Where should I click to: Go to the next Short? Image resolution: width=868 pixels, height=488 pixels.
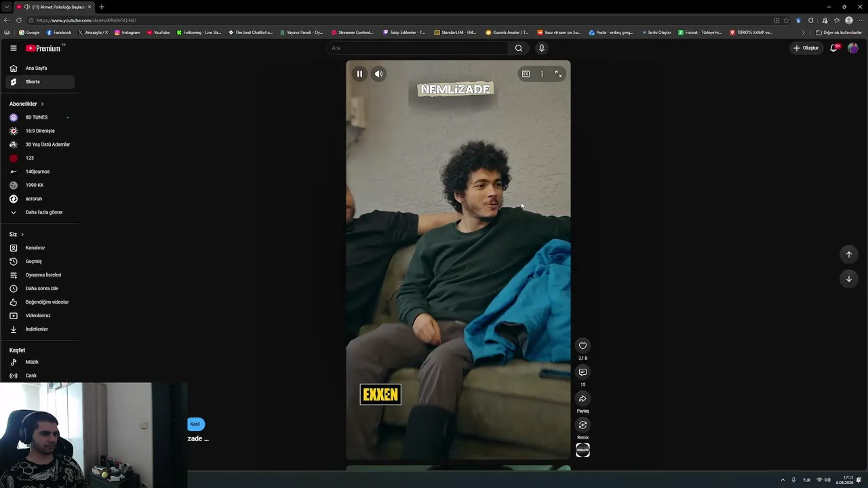[x=848, y=279]
